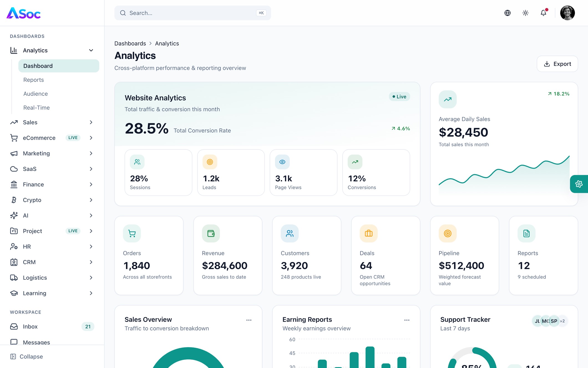
Task: Click the Sales Overview card title
Action: tap(148, 320)
